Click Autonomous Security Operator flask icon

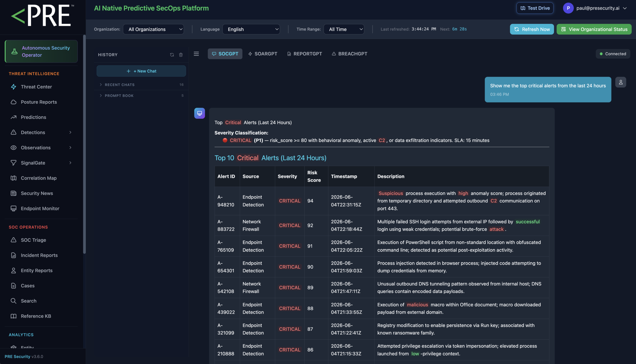14,52
